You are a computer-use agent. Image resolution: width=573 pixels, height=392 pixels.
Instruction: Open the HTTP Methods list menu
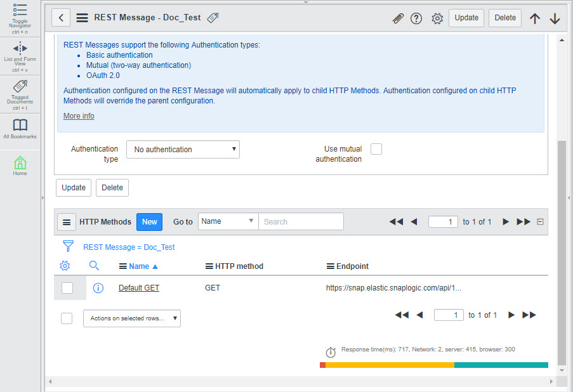[67, 222]
